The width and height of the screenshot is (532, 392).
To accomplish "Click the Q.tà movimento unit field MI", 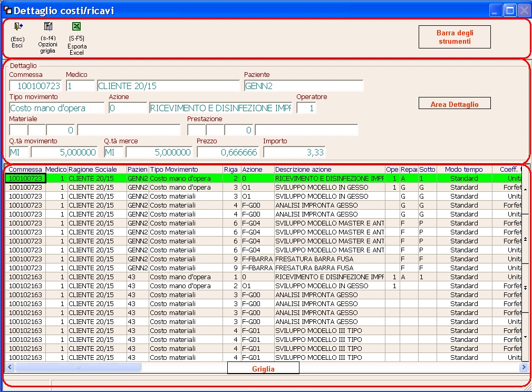I will [x=18, y=152].
